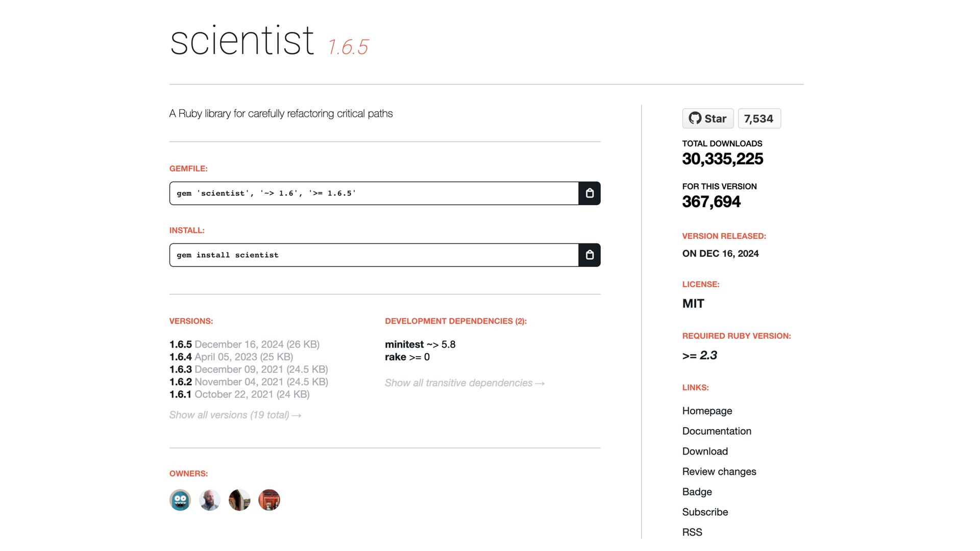Copy the Gemfile line with clipboard icon
The image size is (980, 551).
(589, 193)
